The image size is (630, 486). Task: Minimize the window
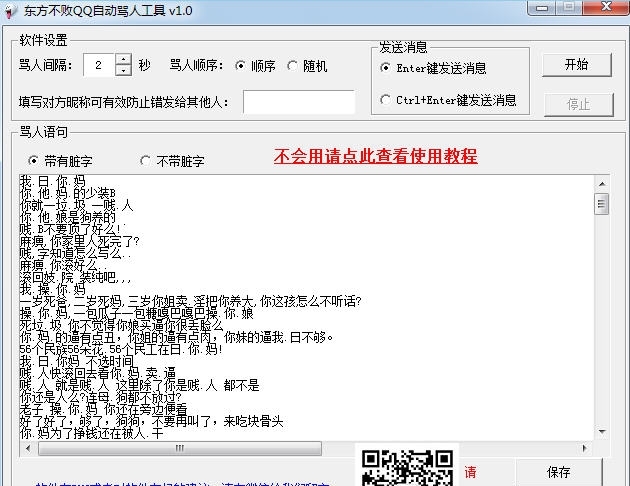pos(542,8)
